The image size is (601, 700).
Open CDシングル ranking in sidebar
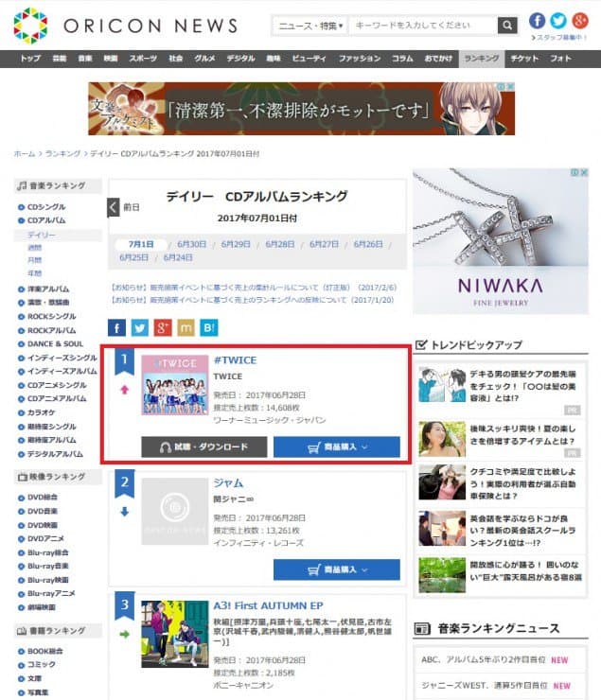(48, 207)
